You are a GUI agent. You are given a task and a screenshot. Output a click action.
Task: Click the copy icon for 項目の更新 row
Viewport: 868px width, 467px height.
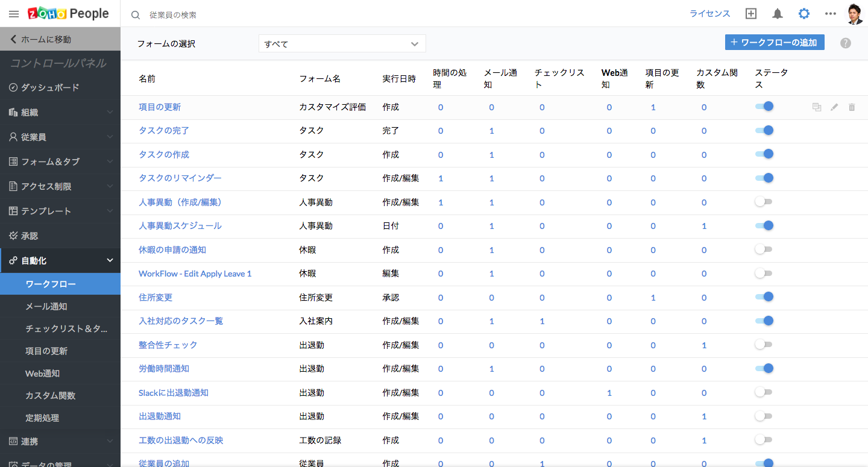pos(817,107)
